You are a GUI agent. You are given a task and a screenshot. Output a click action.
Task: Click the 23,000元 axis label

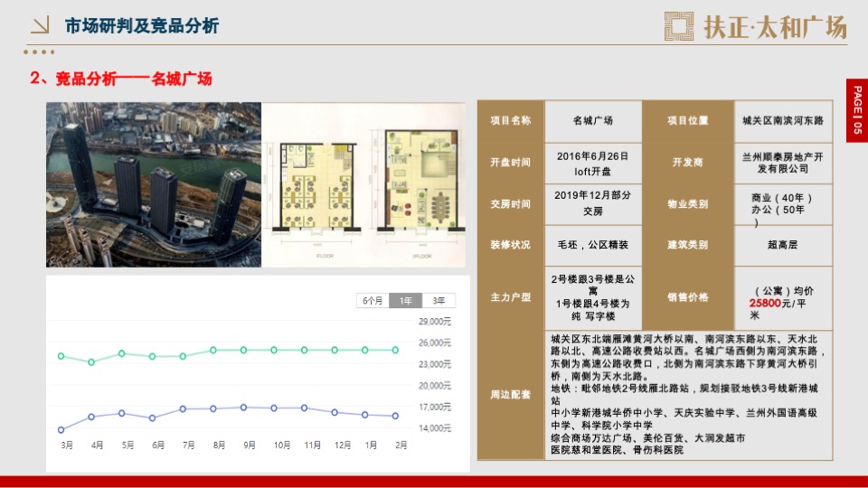(x=435, y=364)
